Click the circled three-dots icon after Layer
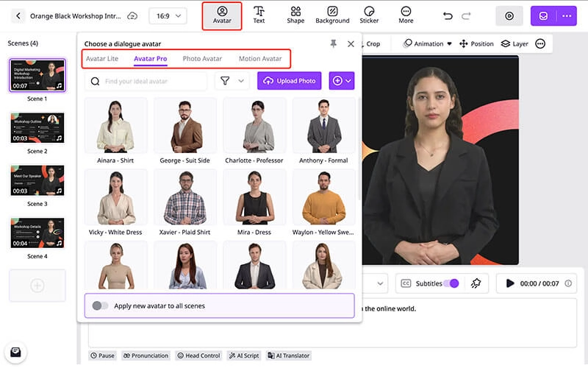Viewport: 588px width, 368px height. (540, 44)
